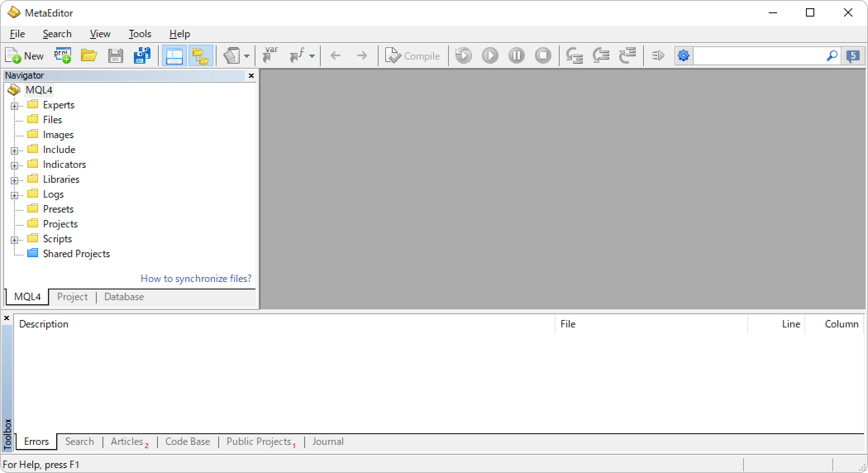Click the Navigator close button

pyautogui.click(x=251, y=75)
